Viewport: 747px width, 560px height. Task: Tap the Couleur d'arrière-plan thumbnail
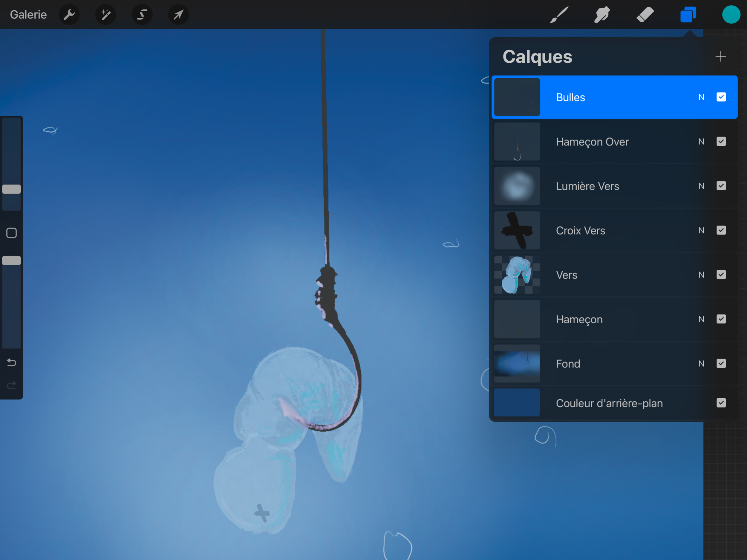517,403
